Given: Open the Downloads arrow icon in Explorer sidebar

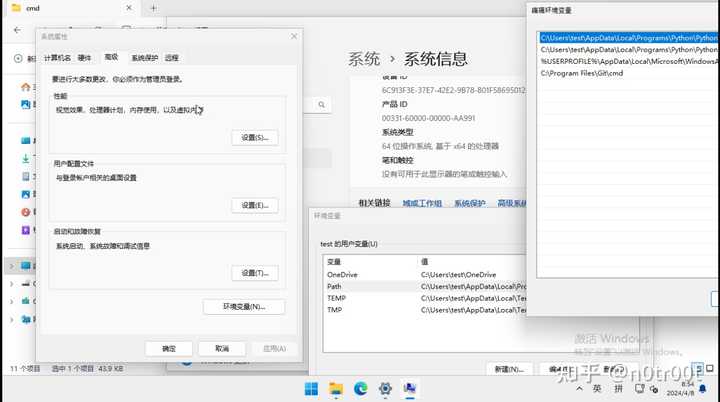Looking at the screenshot, I should (x=26, y=159).
